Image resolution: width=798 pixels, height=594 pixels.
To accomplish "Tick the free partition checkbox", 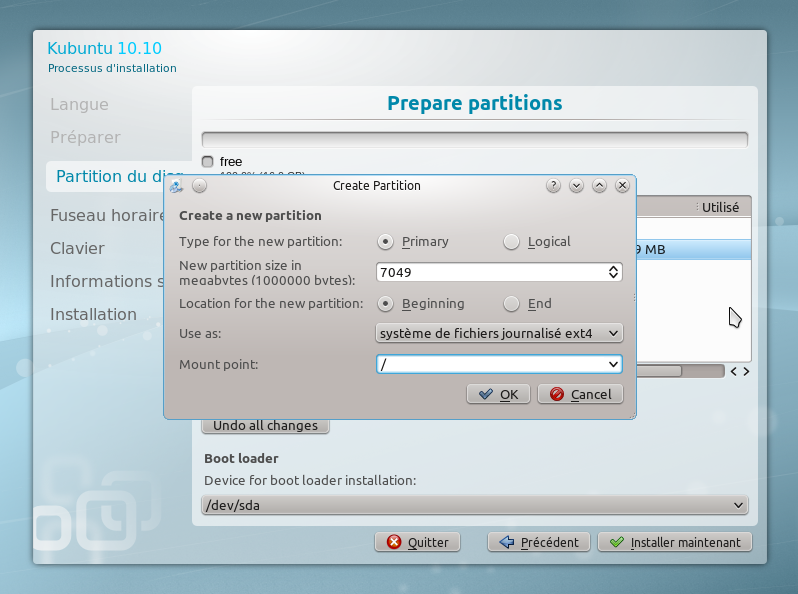I will click(x=207, y=162).
